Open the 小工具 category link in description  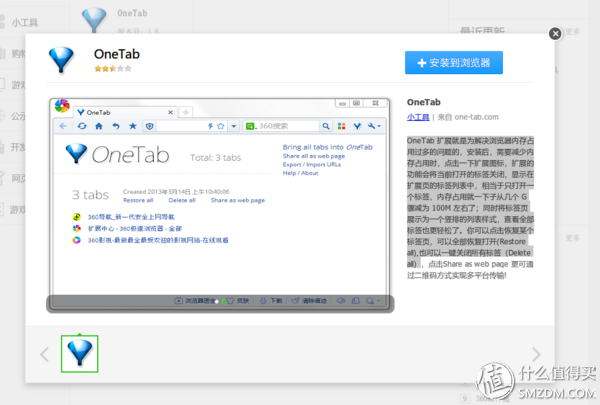[418, 117]
